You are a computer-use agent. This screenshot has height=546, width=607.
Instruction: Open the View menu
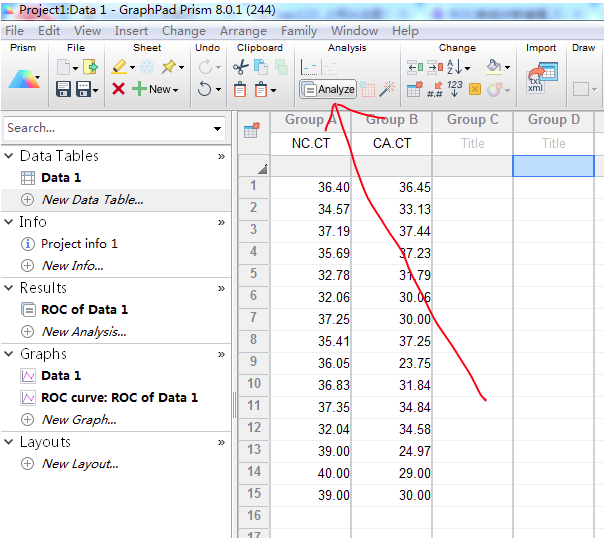click(x=88, y=31)
